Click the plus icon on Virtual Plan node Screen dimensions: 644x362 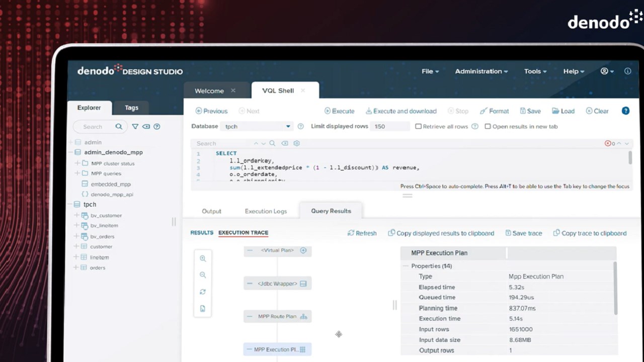pos(303,250)
